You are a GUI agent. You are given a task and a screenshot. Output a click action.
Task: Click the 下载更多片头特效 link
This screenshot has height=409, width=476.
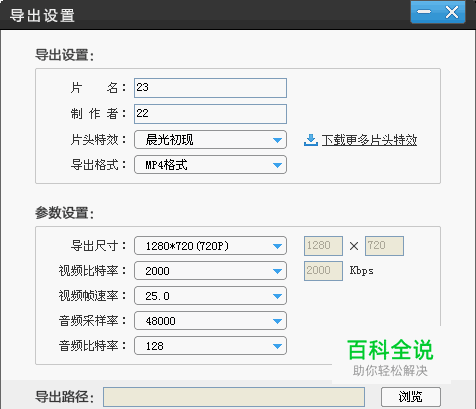(369, 140)
